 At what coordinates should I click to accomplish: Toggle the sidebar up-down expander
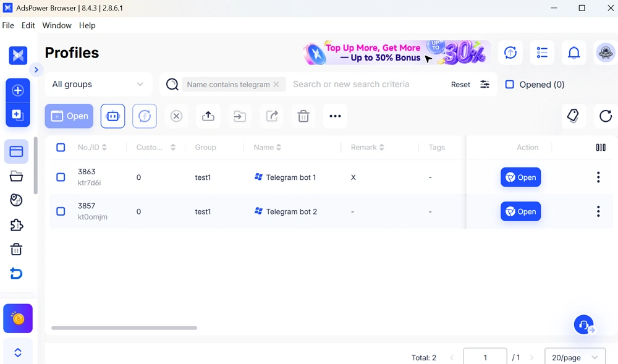(18, 353)
